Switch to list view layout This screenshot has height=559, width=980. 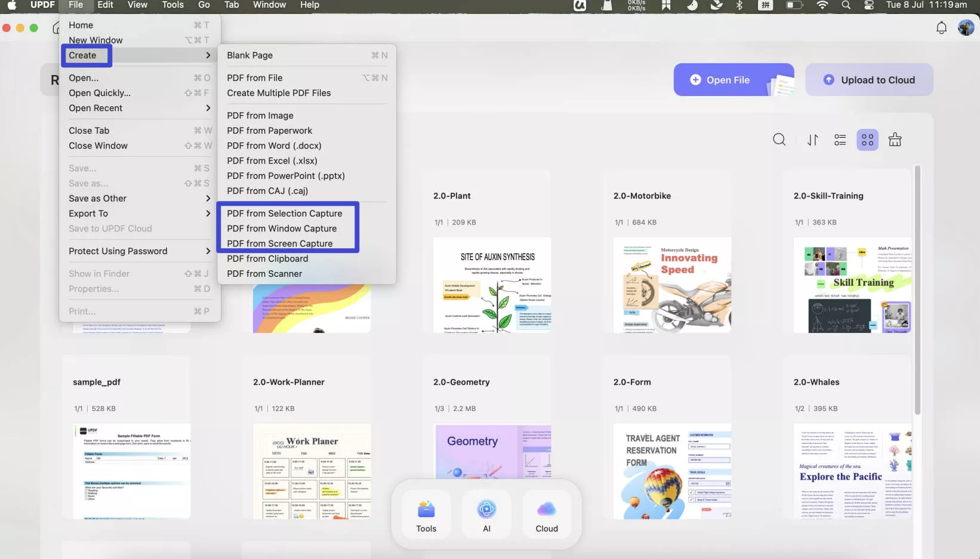coord(840,139)
